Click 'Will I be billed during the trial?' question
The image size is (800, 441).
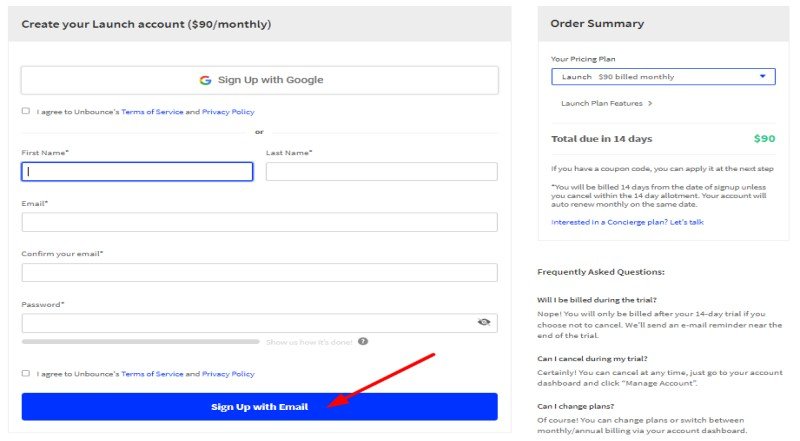597,300
